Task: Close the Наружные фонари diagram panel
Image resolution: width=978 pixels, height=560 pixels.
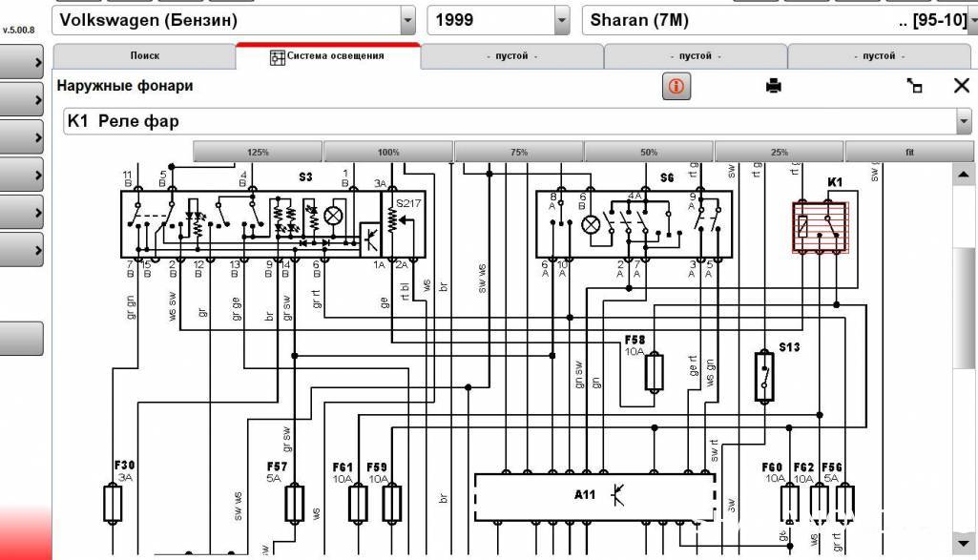Action: pyautogui.click(x=961, y=86)
